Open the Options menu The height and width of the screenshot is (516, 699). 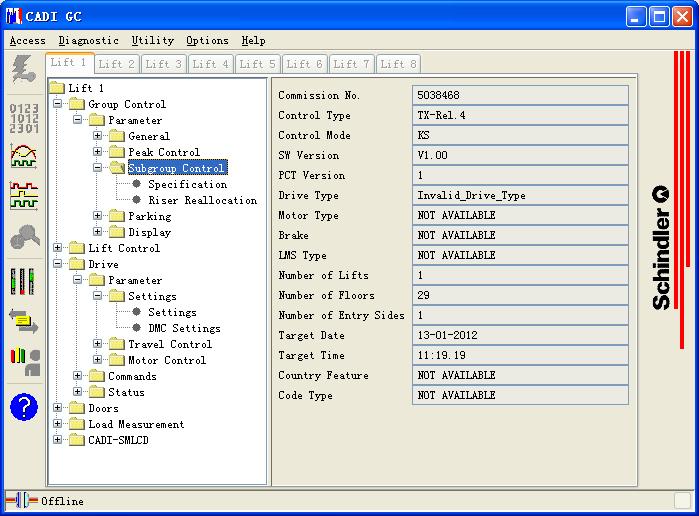207,41
